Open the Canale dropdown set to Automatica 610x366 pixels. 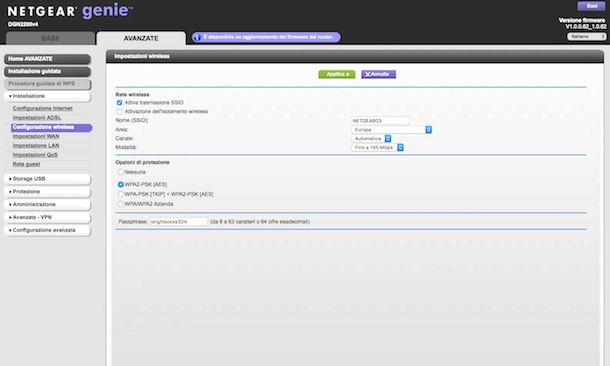372,138
